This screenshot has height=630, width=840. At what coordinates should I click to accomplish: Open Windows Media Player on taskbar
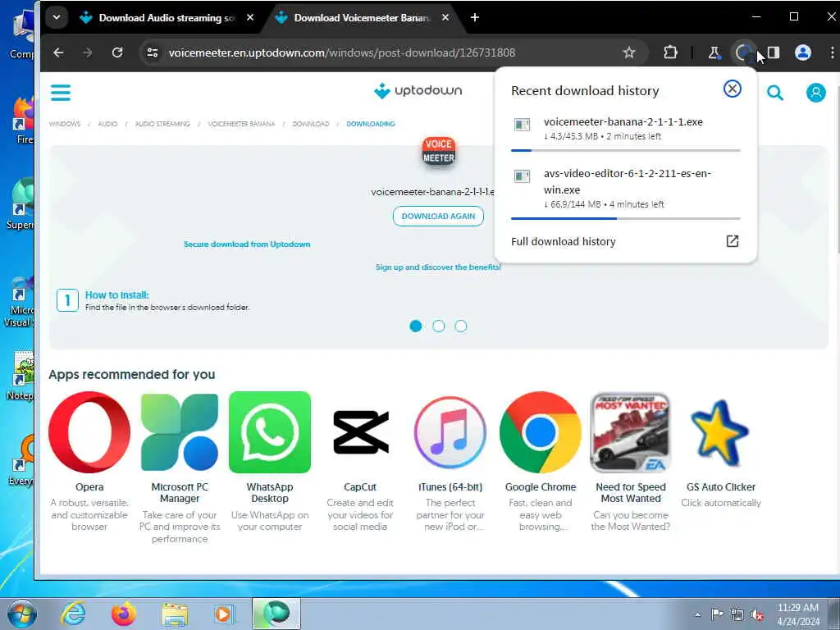tap(223, 614)
